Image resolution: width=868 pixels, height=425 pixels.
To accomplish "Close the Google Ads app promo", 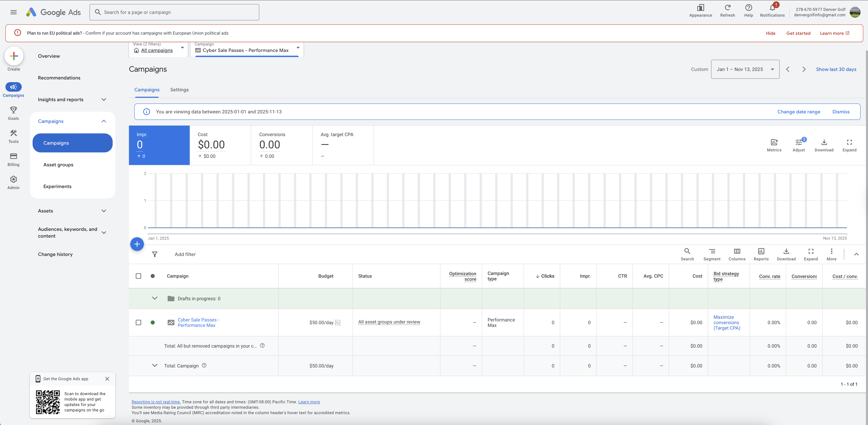I will point(107,379).
